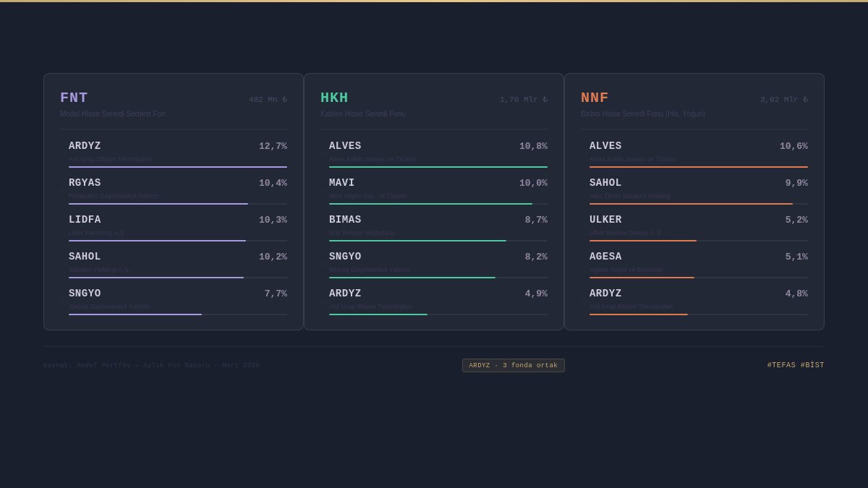Click the 4,8% weight value
This screenshot has height=488, width=868.
click(x=796, y=294)
